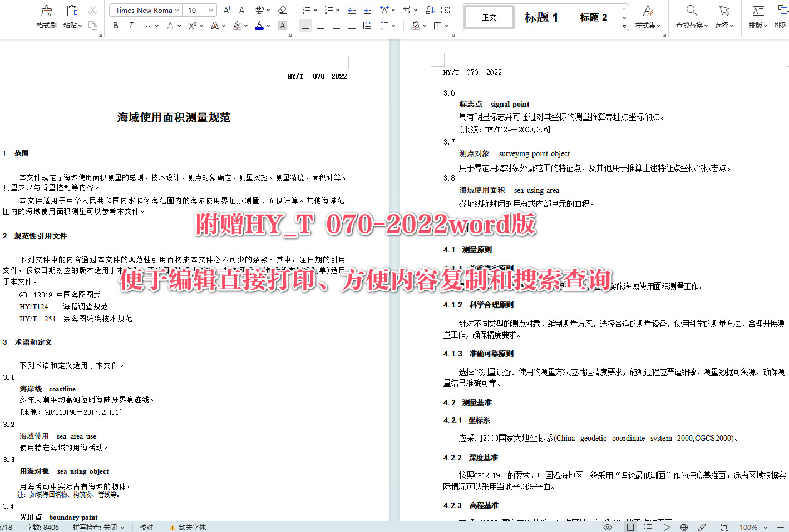Click the 选择 selection arrow tool
The image size is (789, 532).
click(724, 16)
